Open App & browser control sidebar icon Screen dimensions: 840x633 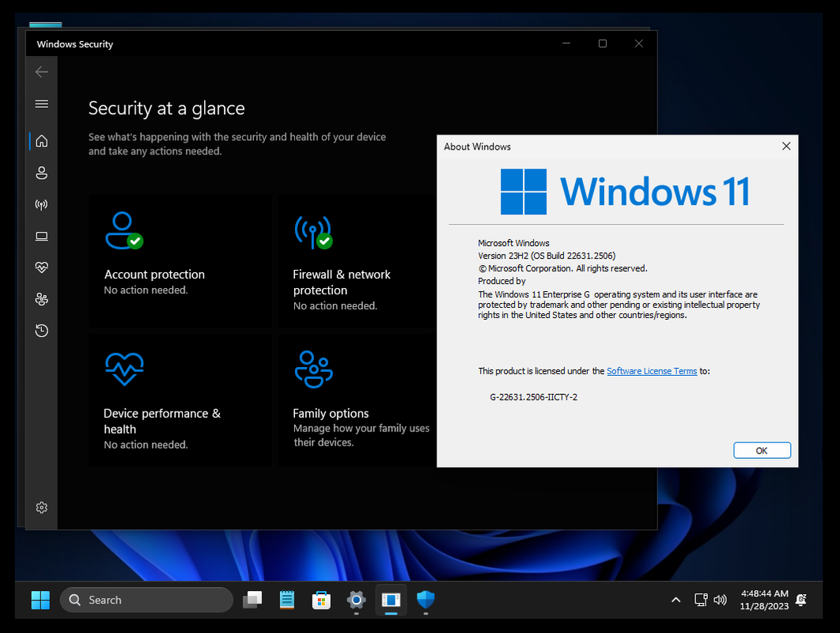click(41, 237)
